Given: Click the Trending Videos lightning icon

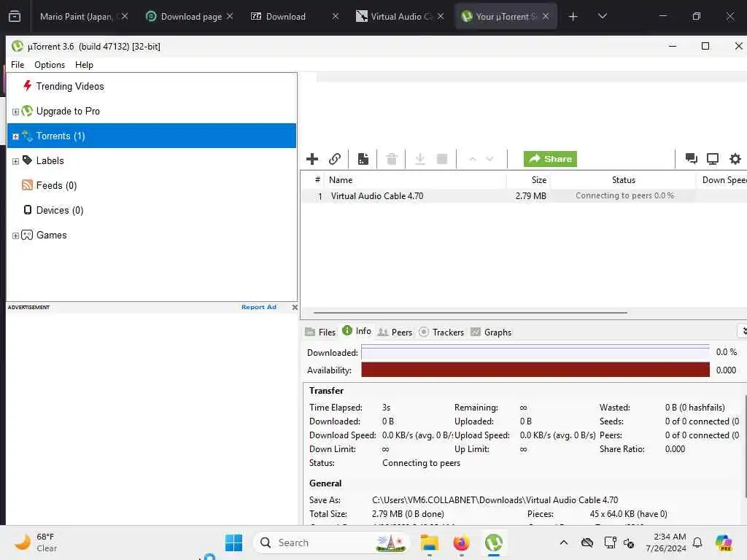Looking at the screenshot, I should click(27, 86).
